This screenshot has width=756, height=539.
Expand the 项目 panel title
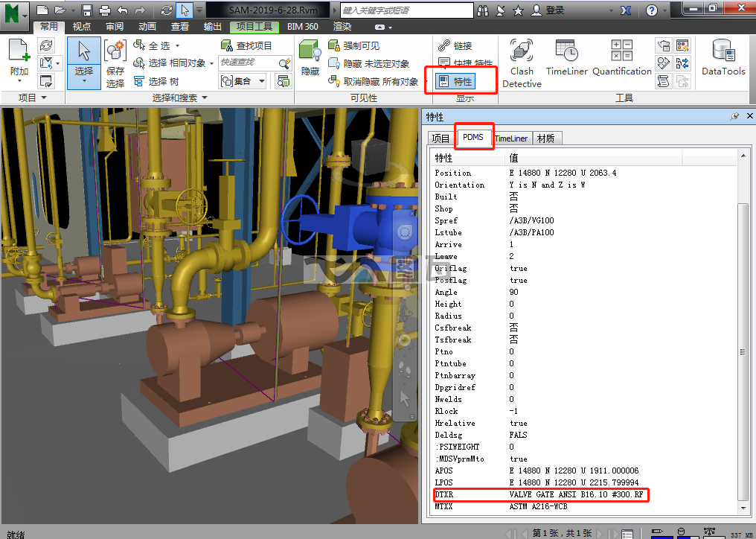(x=32, y=98)
